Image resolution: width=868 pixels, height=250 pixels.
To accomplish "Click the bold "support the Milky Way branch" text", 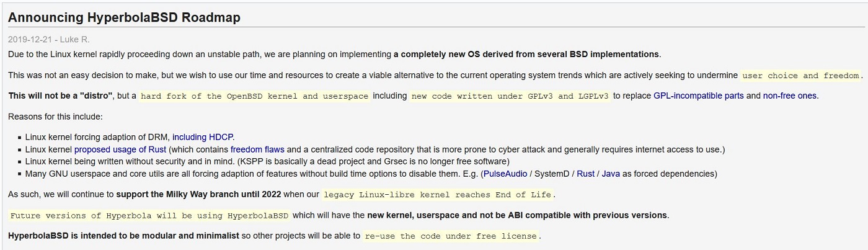I will (198, 194).
